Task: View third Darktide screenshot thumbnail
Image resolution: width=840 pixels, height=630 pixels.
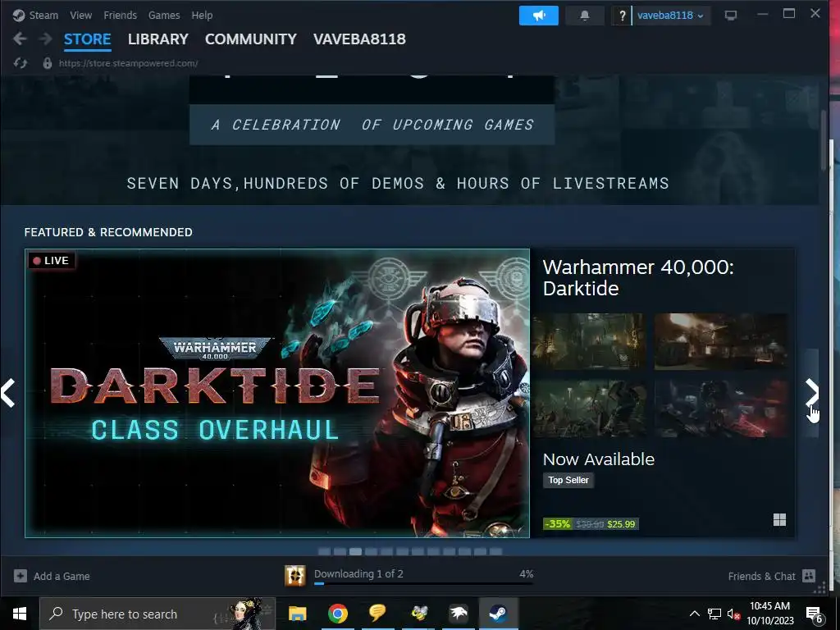Action: (x=589, y=409)
